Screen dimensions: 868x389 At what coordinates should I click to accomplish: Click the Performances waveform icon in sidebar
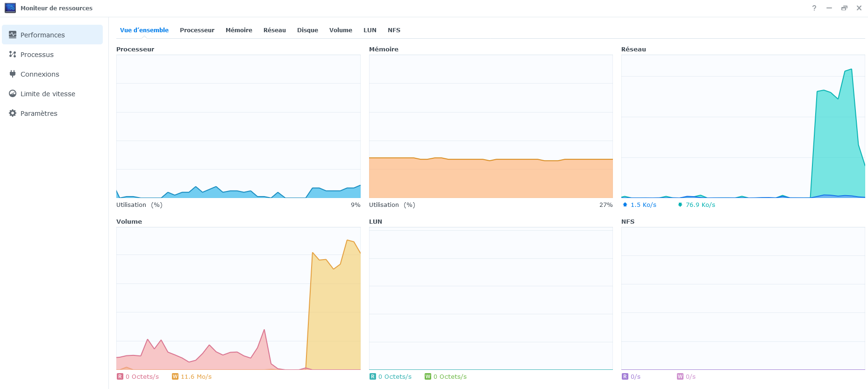click(13, 35)
